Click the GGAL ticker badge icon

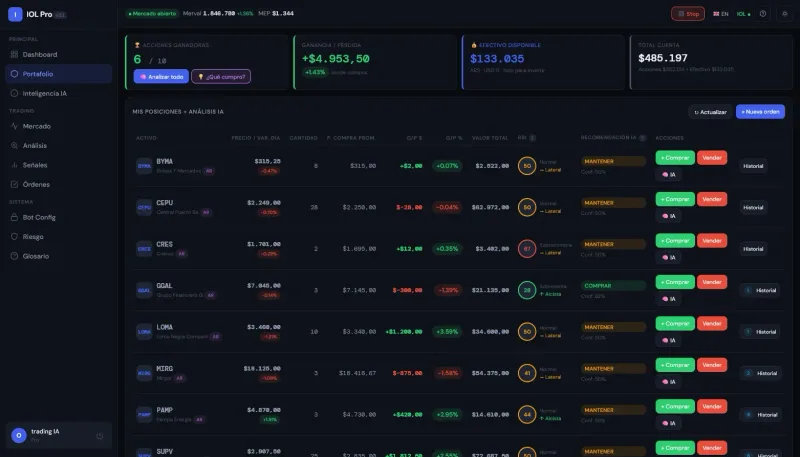[x=144, y=290]
